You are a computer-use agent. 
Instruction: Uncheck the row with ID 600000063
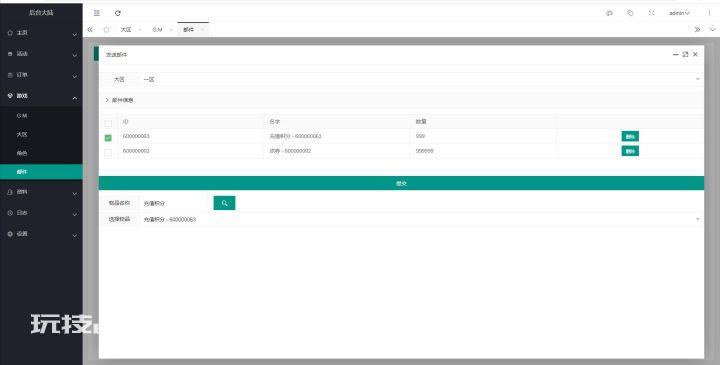108,137
